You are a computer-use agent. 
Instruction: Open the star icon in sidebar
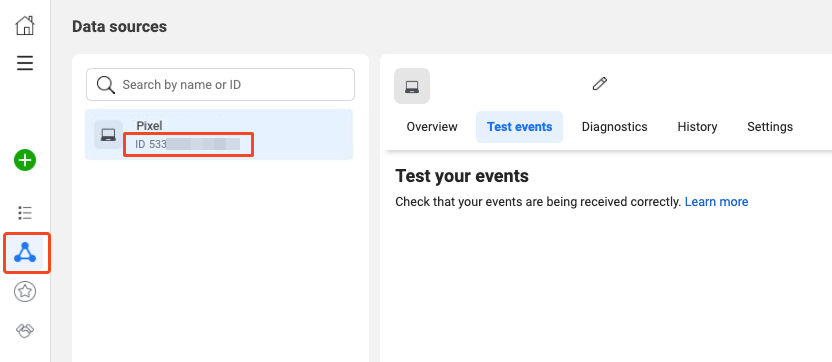coord(25,291)
